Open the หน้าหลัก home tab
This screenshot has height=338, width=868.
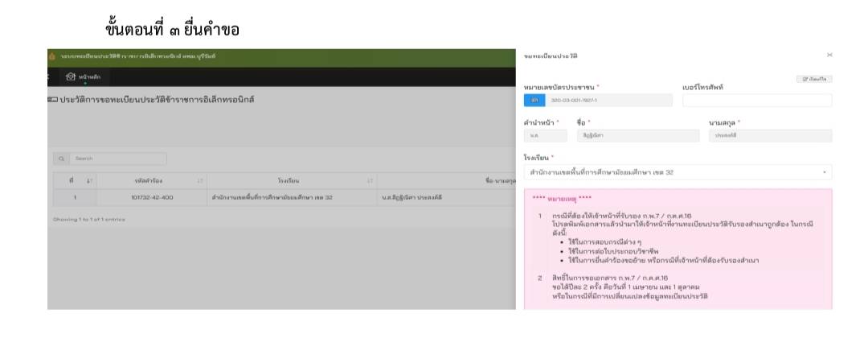[x=84, y=77]
